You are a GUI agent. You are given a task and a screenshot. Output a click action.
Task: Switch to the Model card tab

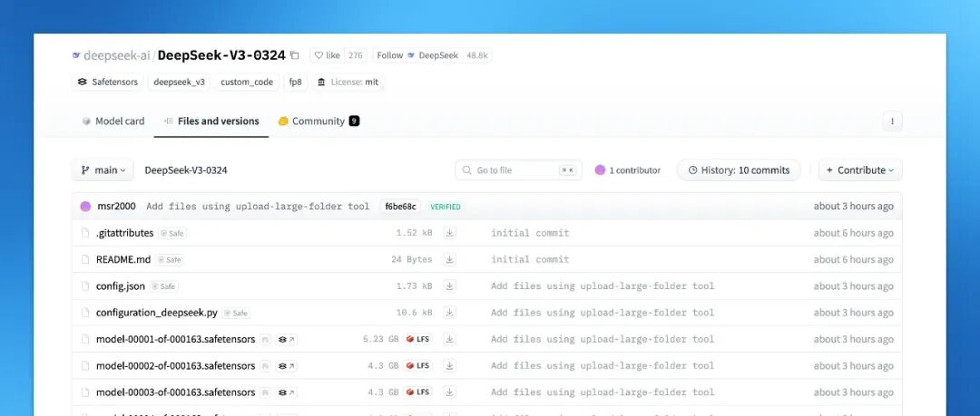[x=113, y=121]
